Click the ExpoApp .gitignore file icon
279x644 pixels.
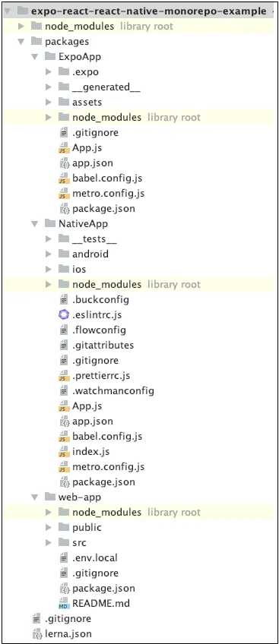point(64,133)
